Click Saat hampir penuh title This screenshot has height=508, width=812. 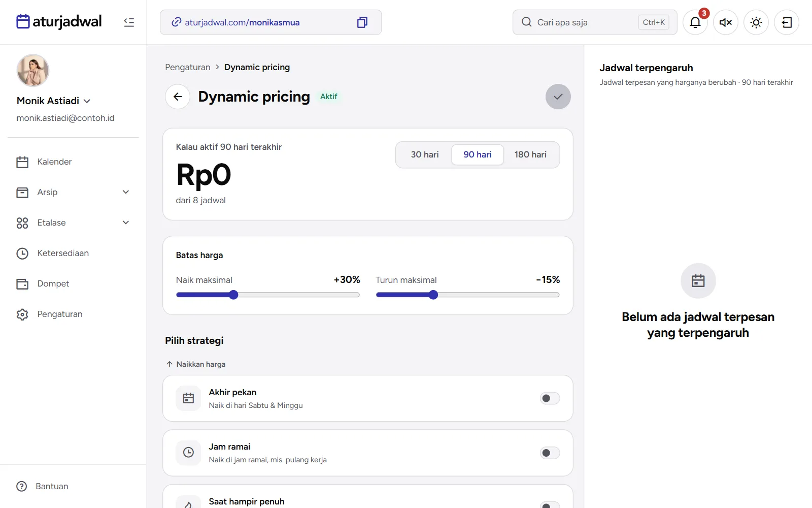[x=247, y=501]
